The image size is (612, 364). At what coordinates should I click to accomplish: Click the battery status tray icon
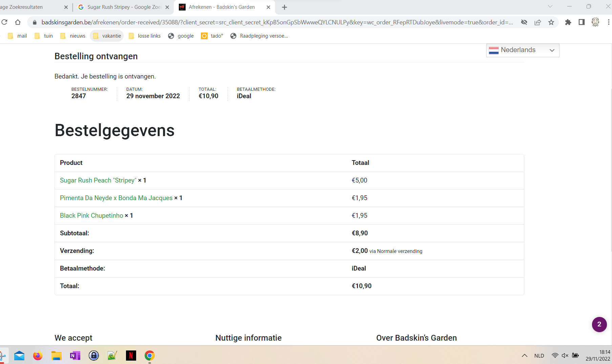click(575, 356)
